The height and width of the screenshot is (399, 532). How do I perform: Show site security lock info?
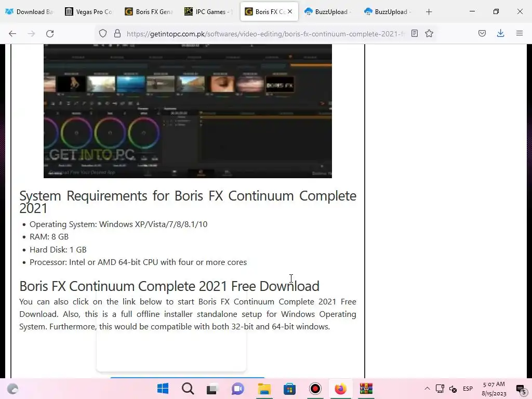[117, 33]
